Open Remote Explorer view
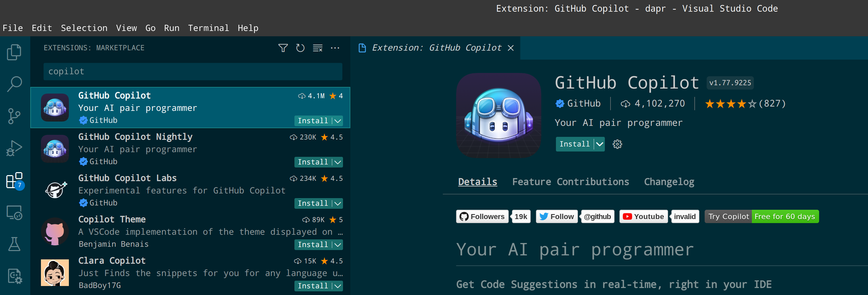This screenshot has width=868, height=295. 14,213
